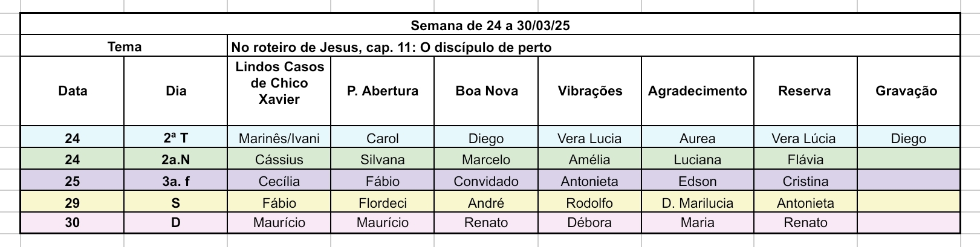This screenshot has height=247, width=980.
Task: Click the Convidado cell in the purple row
Action: tap(486, 181)
